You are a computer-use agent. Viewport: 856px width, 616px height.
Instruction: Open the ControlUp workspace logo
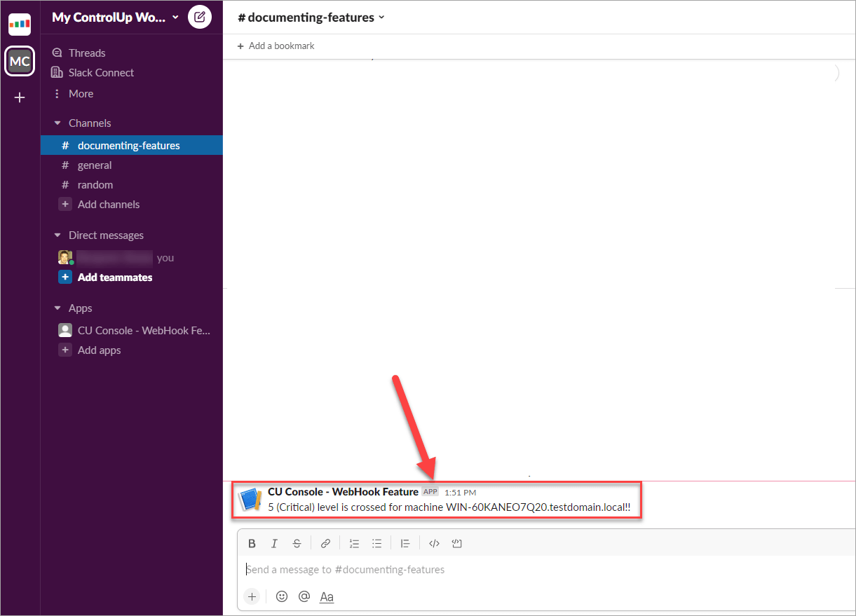click(20, 25)
